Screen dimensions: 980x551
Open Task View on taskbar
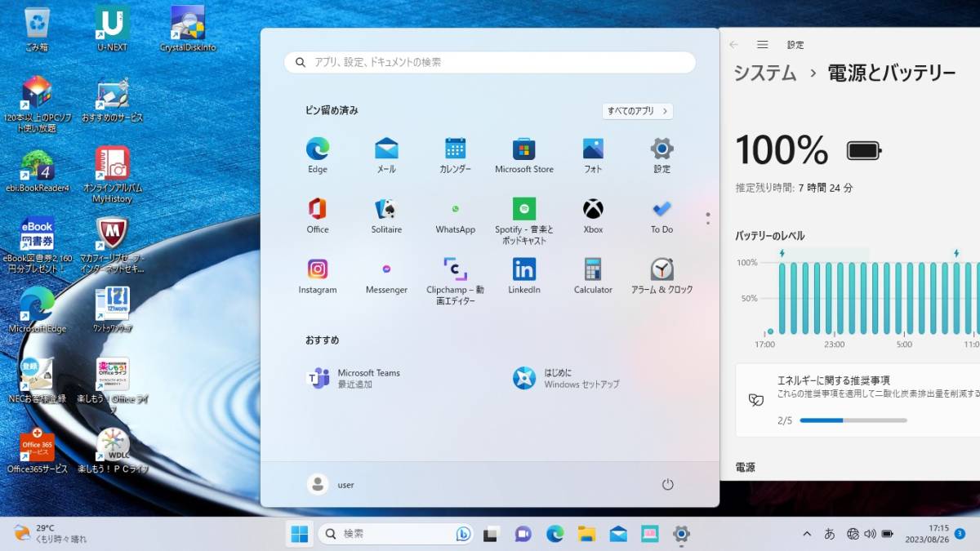[x=490, y=534]
